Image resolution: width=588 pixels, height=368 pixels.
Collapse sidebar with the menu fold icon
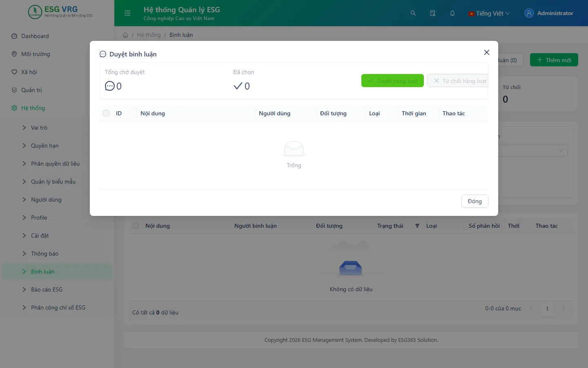tap(127, 13)
